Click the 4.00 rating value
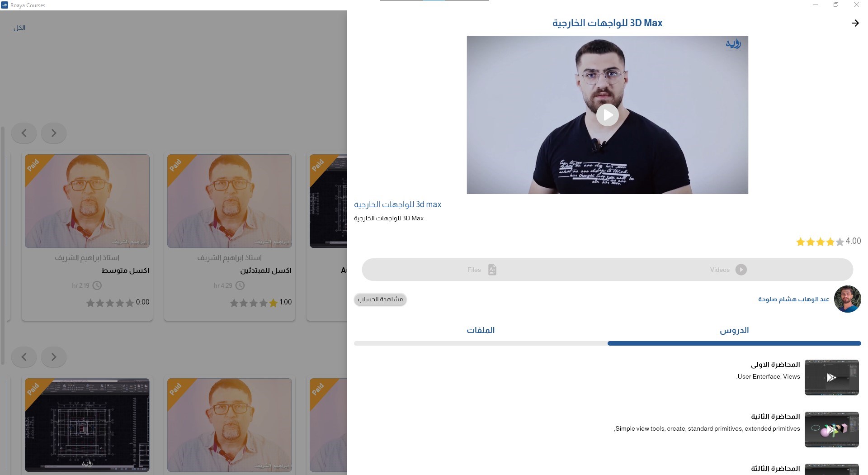The height and width of the screenshot is (475, 868). pos(853,241)
